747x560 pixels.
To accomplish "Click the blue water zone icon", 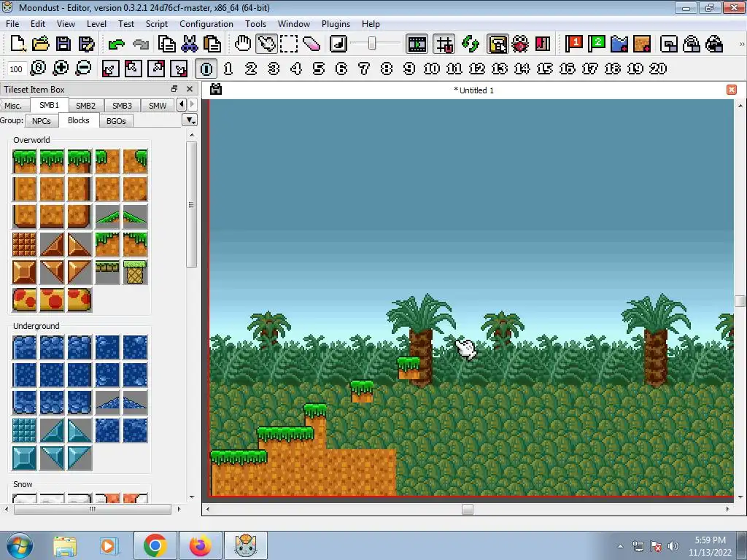I will [x=619, y=44].
